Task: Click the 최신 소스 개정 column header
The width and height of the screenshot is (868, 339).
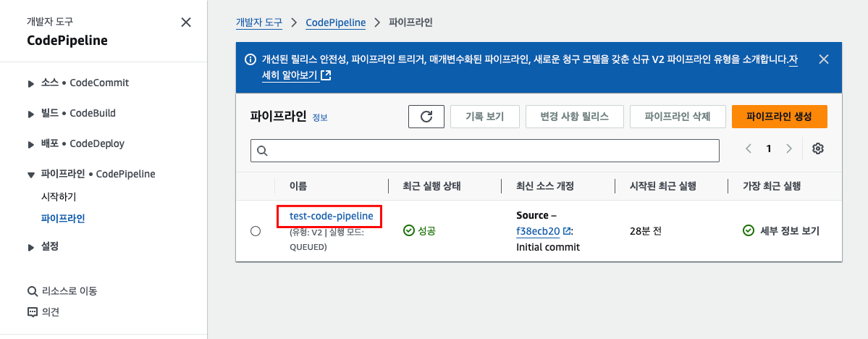Action: [x=544, y=186]
